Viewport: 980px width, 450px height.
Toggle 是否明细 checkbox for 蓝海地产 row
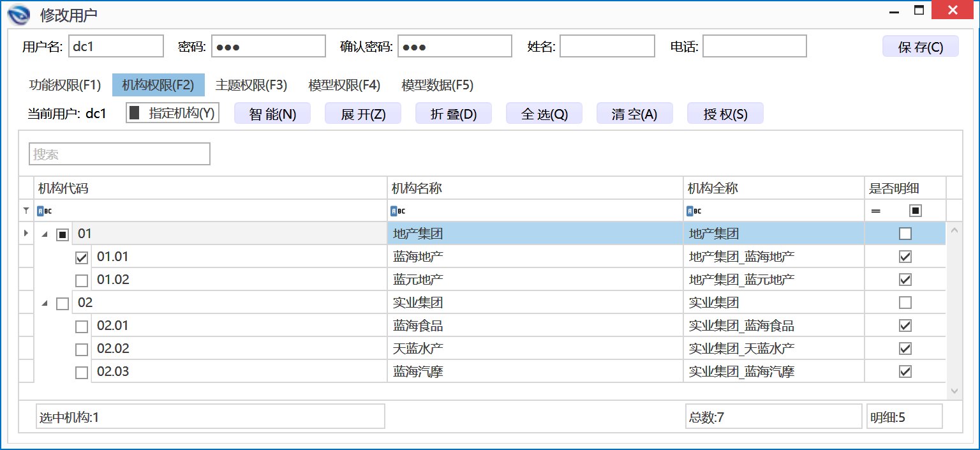click(905, 257)
